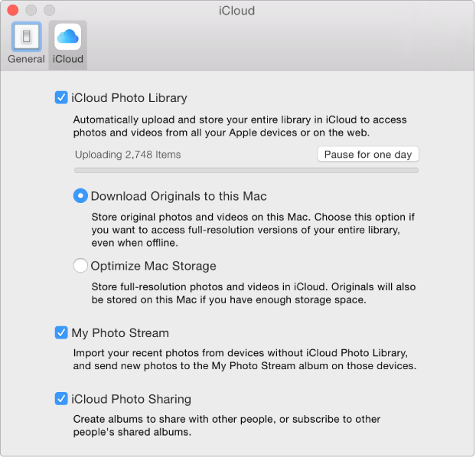476x458 pixels.
Task: Click the third title-bar zoom button
Action: pyautogui.click(x=49, y=11)
